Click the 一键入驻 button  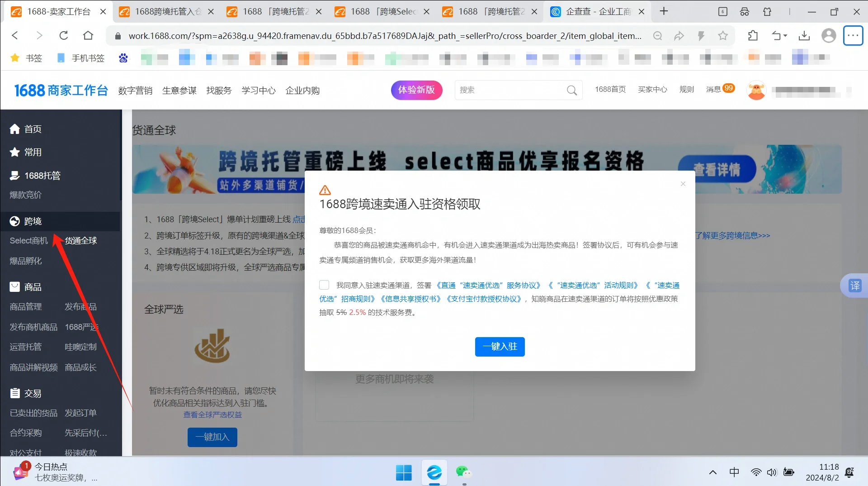click(x=500, y=347)
